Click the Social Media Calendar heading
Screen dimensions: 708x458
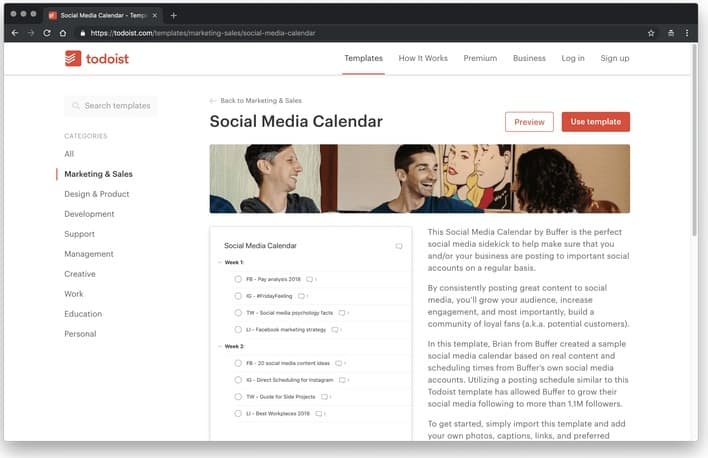tap(296, 122)
